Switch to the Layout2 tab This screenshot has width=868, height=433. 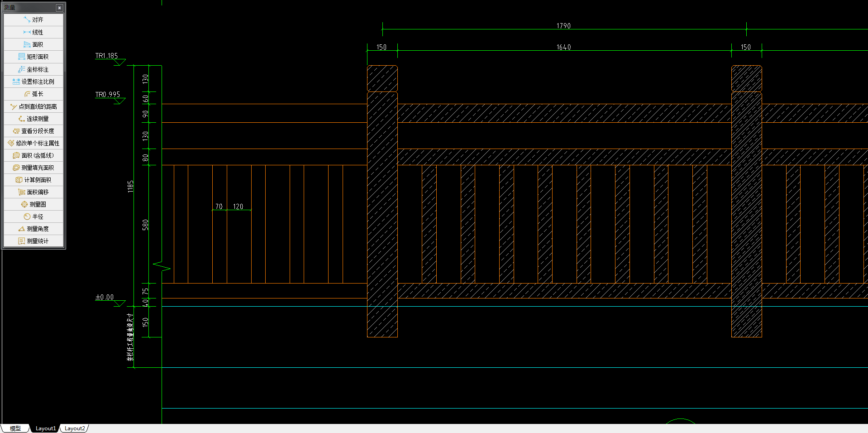75,428
